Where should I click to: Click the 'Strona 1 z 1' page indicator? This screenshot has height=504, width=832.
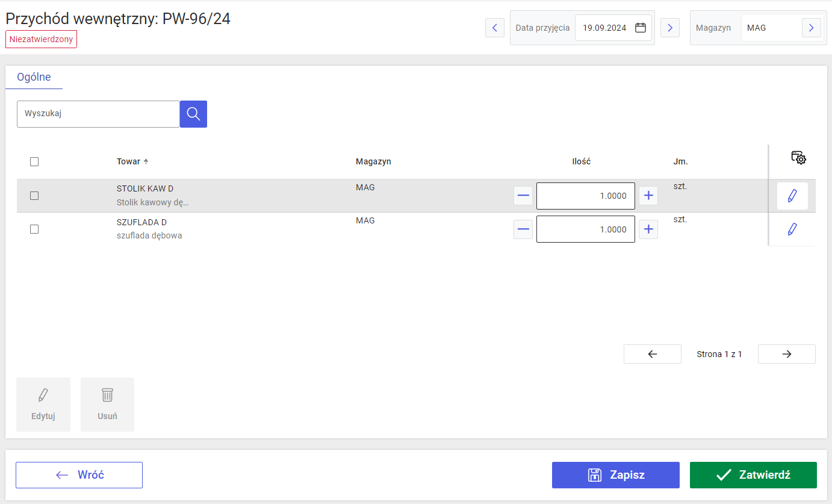click(x=719, y=354)
